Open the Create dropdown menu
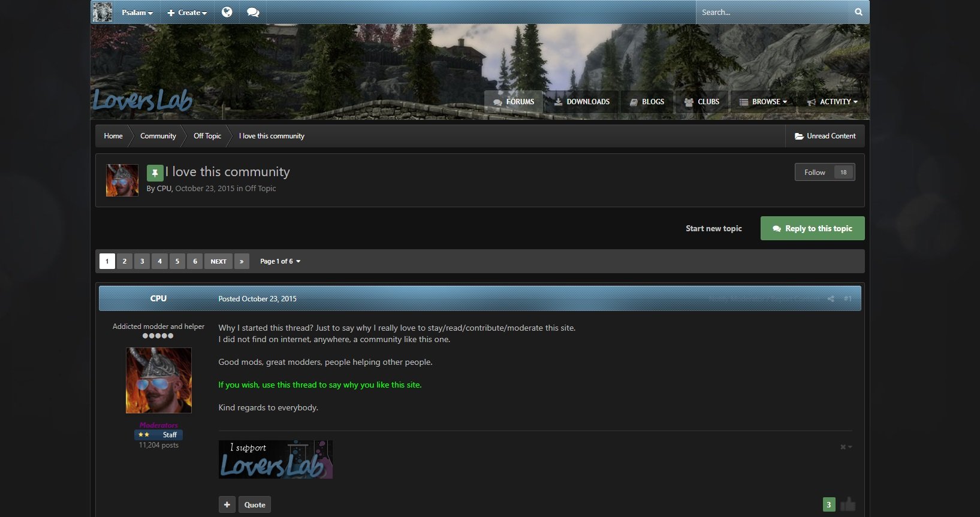 [x=187, y=13]
